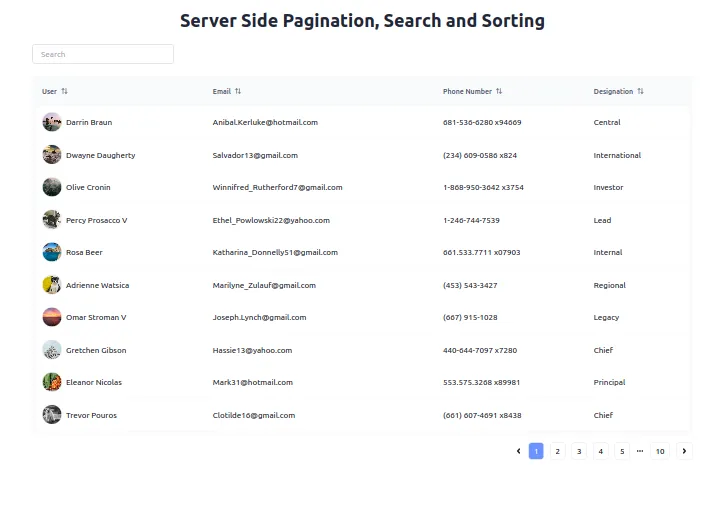Click the Phone Number header label
725x506 pixels.
click(467, 91)
